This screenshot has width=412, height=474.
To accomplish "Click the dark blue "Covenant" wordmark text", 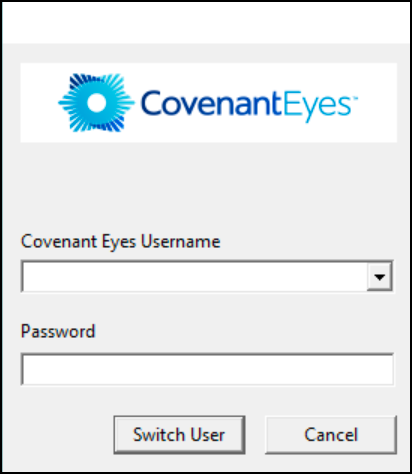I will (211, 103).
